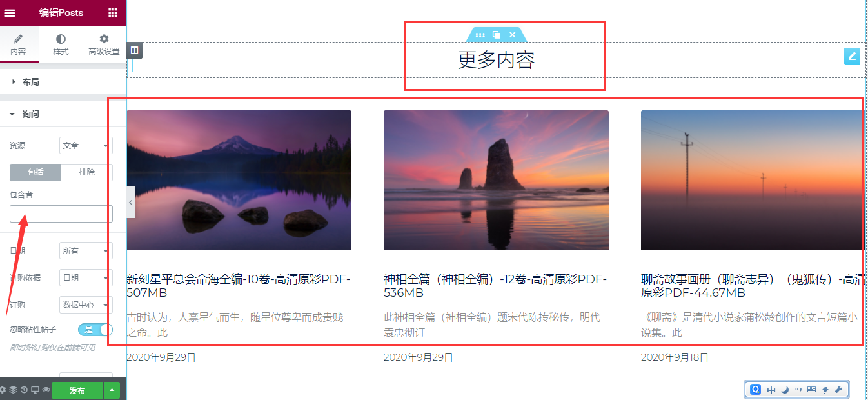Click the edit pencil icon on heading
The height and width of the screenshot is (400, 868).
pyautogui.click(x=852, y=56)
